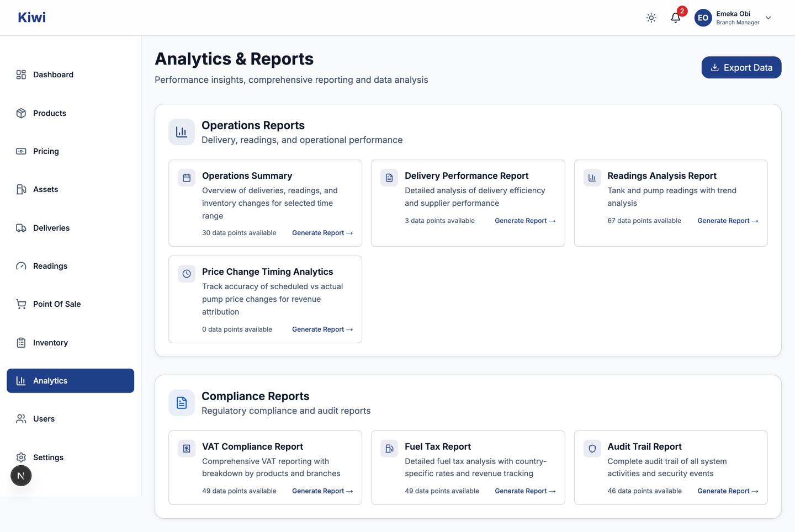Click '0 data points available' text

click(x=237, y=329)
